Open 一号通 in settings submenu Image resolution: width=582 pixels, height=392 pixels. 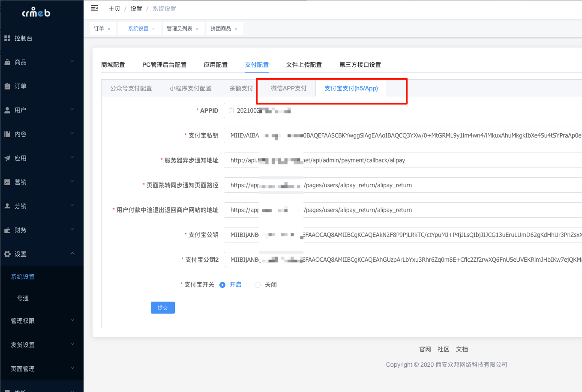click(x=20, y=298)
